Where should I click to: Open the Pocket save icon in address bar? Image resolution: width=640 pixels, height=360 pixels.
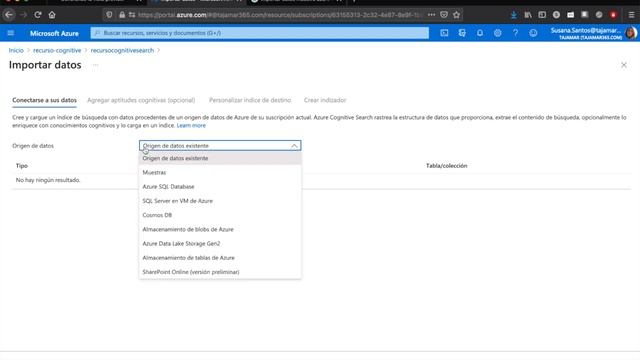pyautogui.click(x=444, y=15)
